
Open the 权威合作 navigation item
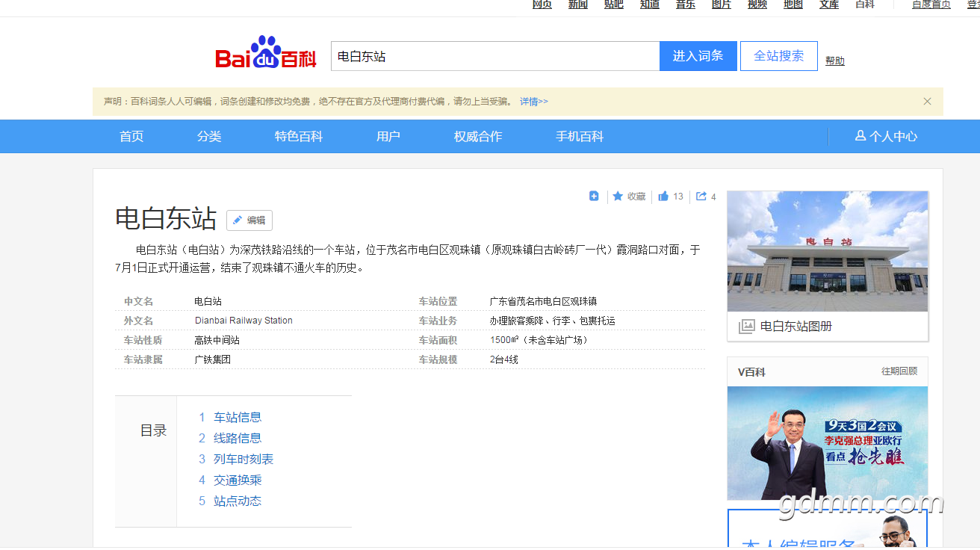(x=478, y=136)
